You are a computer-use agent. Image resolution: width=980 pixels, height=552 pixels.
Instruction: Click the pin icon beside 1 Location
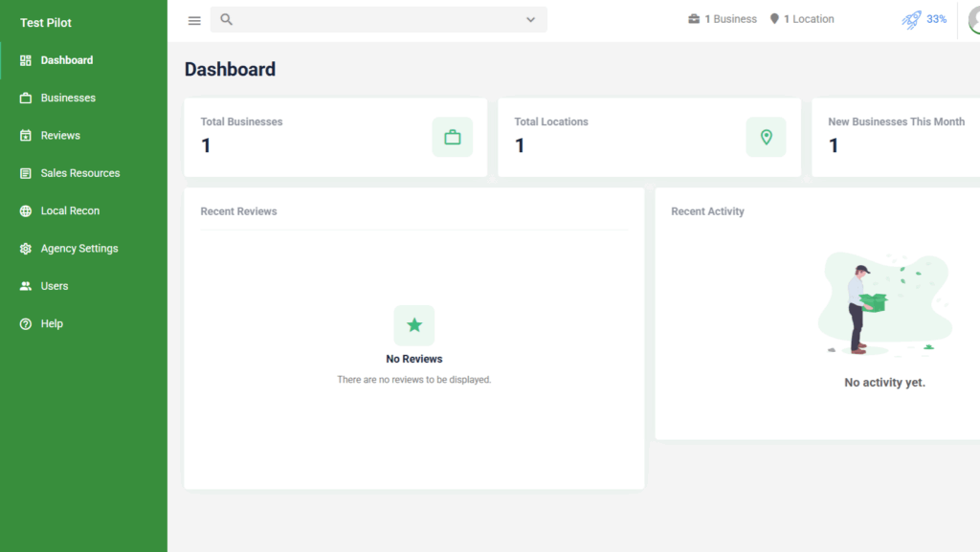click(774, 19)
